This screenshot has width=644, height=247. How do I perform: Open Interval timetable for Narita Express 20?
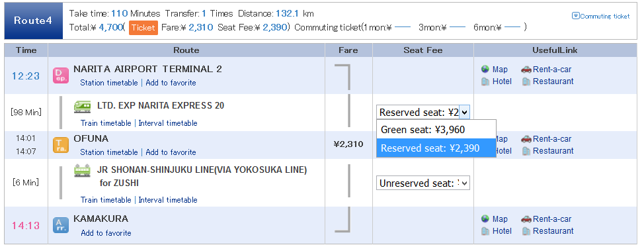pos(168,123)
